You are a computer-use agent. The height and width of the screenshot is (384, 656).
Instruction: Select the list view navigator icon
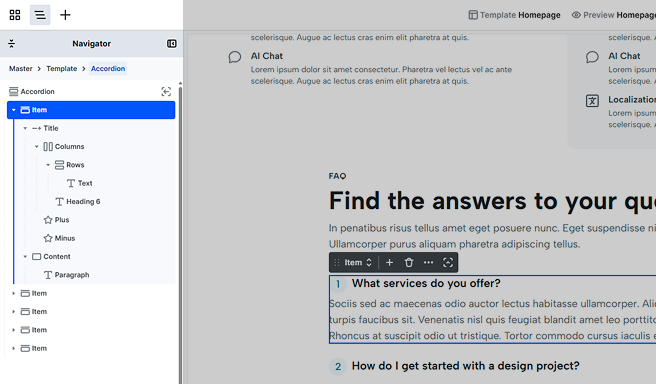[x=40, y=15]
